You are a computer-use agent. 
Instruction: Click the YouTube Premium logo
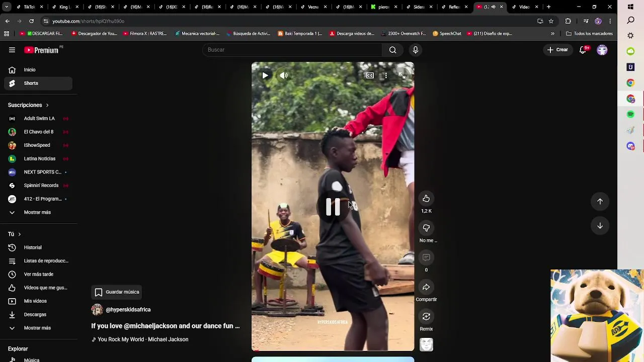42,50
